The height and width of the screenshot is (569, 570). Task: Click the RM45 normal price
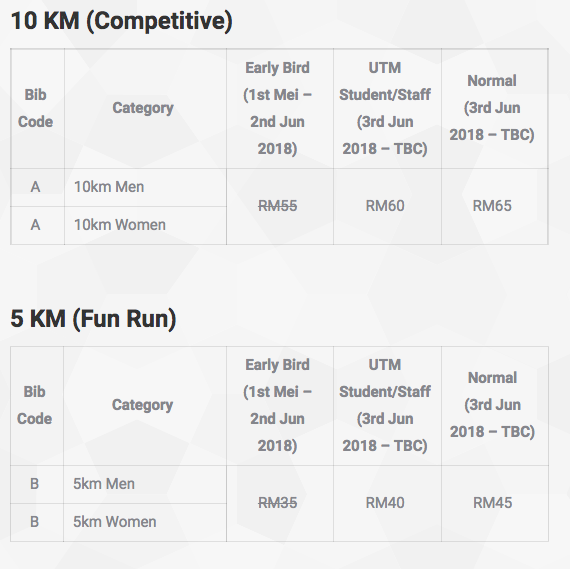[493, 503]
